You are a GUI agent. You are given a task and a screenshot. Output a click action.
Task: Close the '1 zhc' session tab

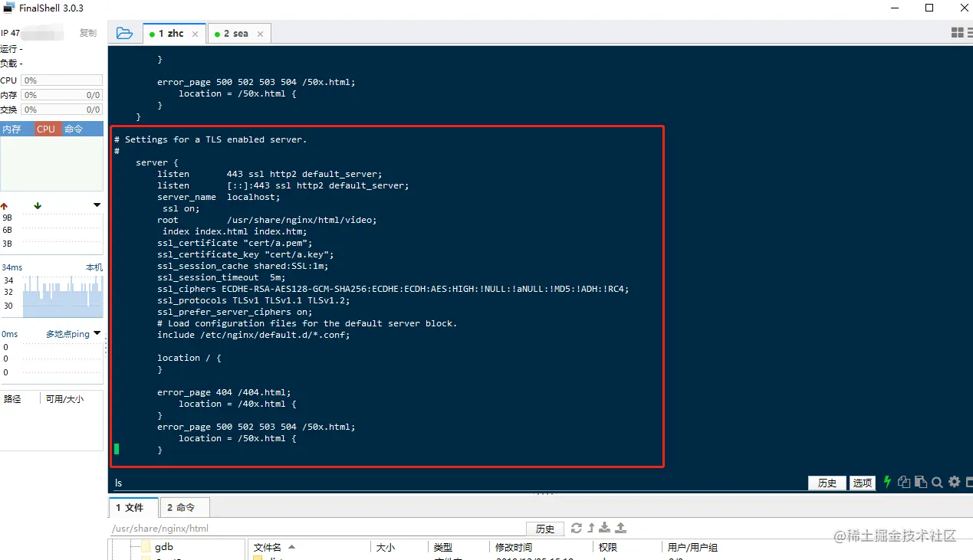coord(196,34)
